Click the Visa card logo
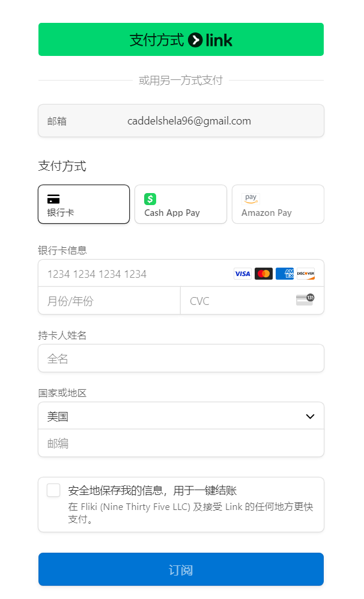The width and height of the screenshot is (364, 599). coord(242,274)
